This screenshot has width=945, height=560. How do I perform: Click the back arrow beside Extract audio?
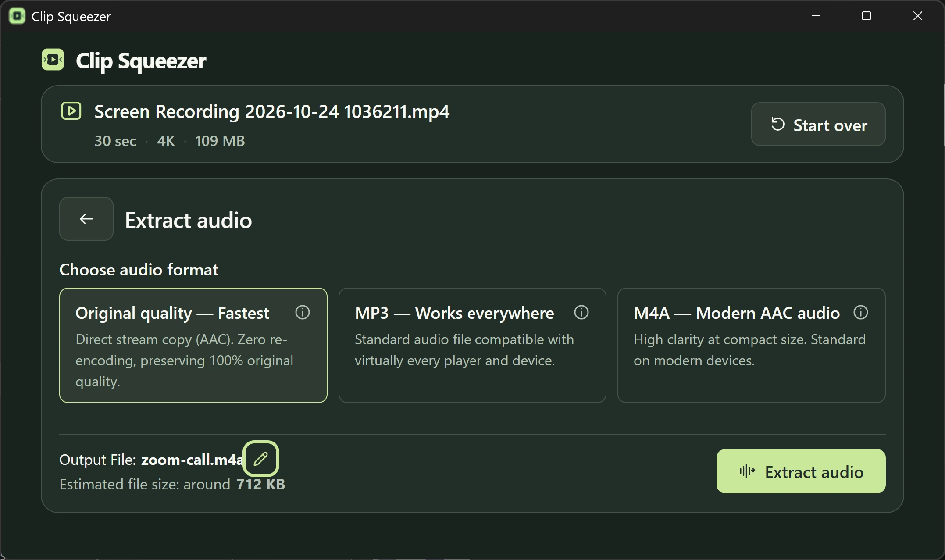point(86,219)
